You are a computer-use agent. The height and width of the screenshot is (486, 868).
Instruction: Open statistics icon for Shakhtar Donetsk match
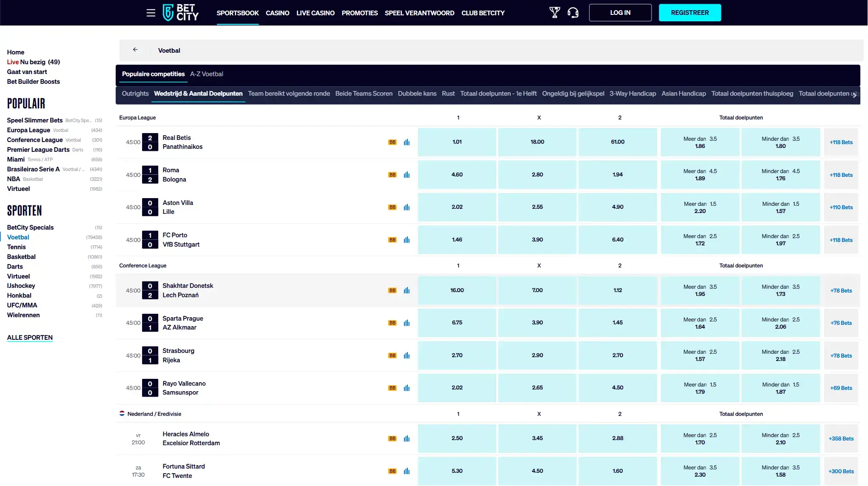coord(407,290)
